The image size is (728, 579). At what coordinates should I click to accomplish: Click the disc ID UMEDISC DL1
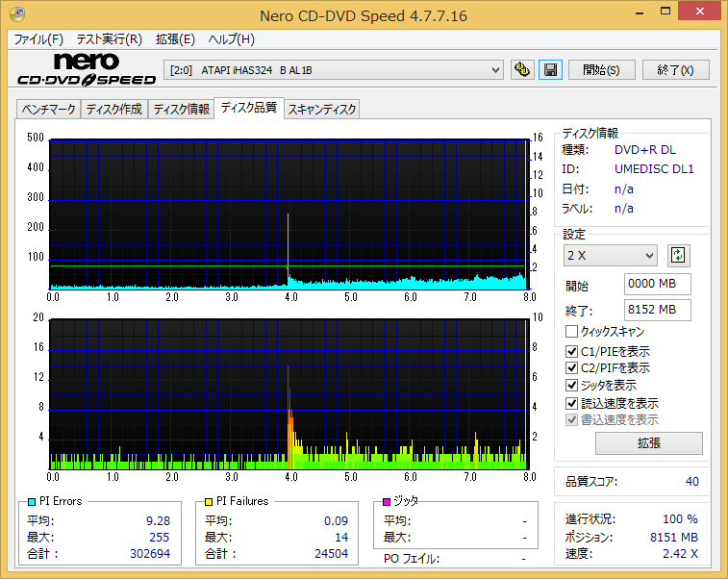coord(654,169)
